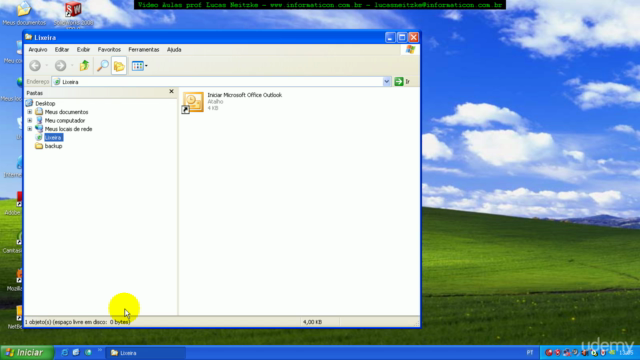640x360 pixels.
Task: Open the Favoritos menu
Action: pyautogui.click(x=109, y=49)
